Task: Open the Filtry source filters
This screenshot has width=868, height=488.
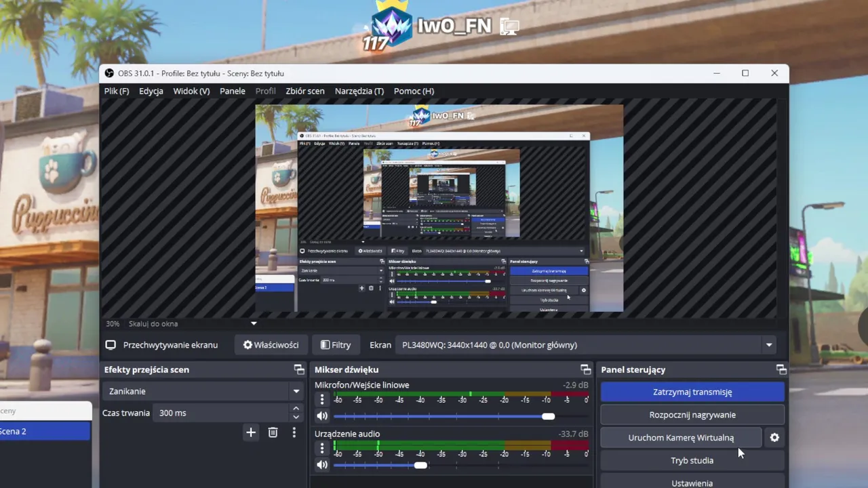Action: coord(336,345)
